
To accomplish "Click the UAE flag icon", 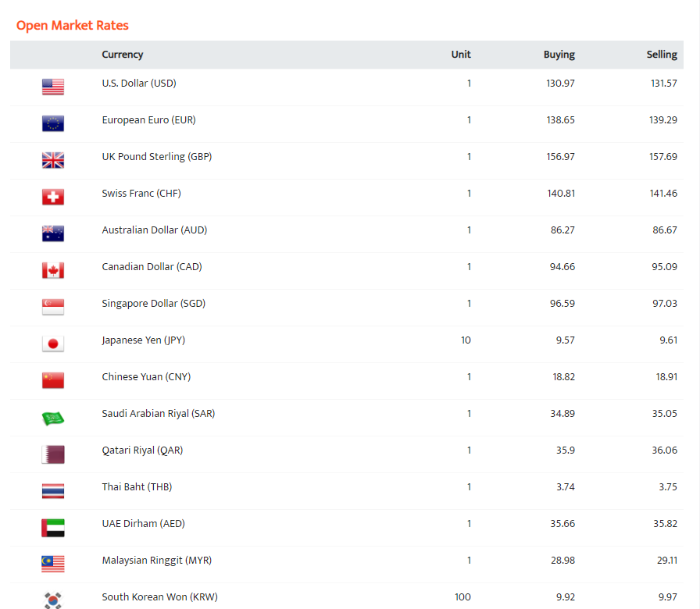I will [x=53, y=528].
